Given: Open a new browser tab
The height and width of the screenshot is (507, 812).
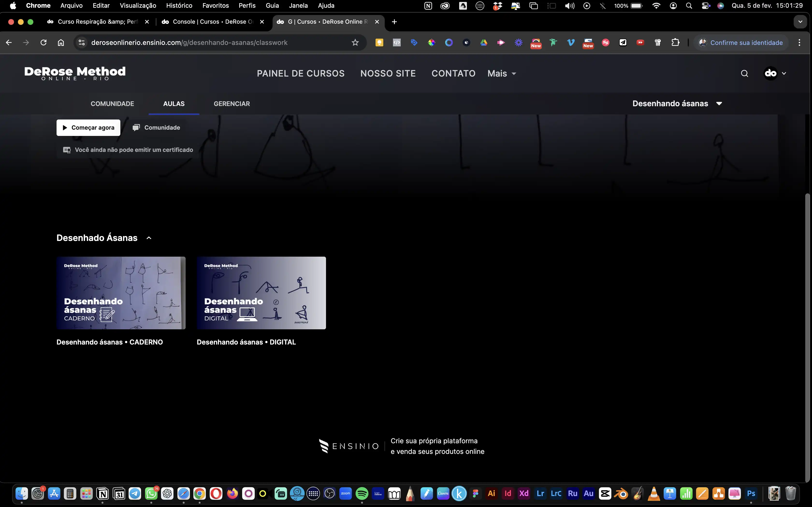Looking at the screenshot, I should coord(394,22).
